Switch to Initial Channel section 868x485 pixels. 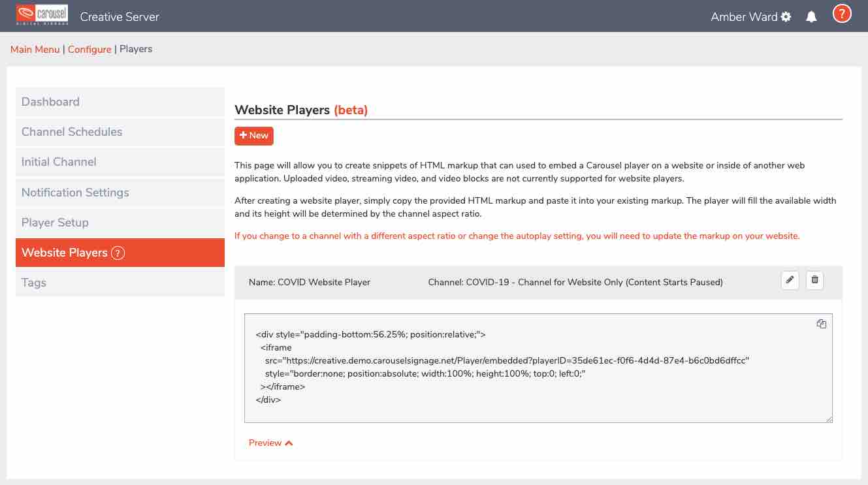(x=59, y=162)
